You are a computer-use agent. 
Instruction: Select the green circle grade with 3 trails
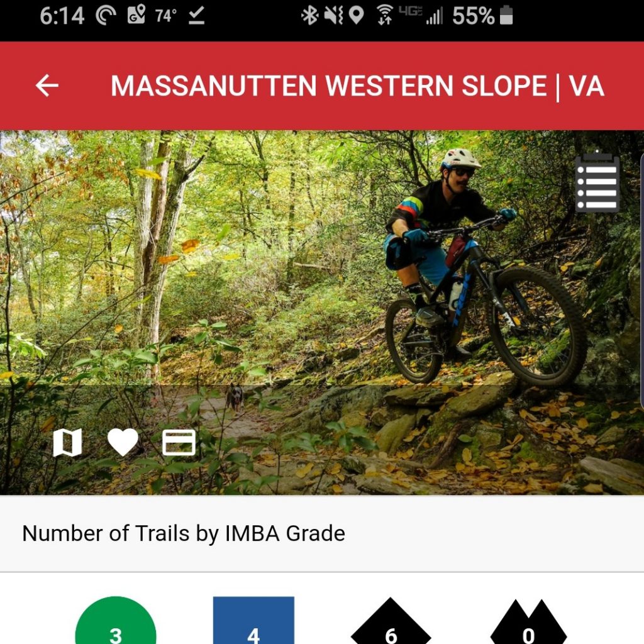(116, 620)
